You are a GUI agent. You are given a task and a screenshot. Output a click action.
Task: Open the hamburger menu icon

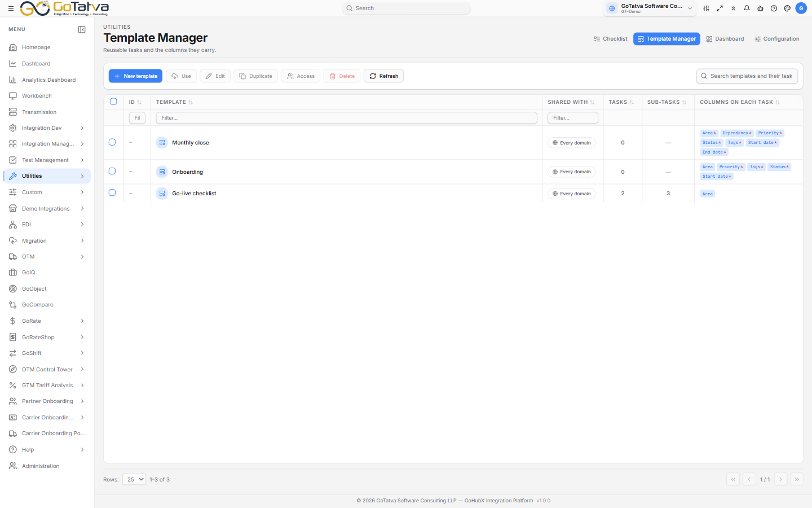click(x=11, y=8)
